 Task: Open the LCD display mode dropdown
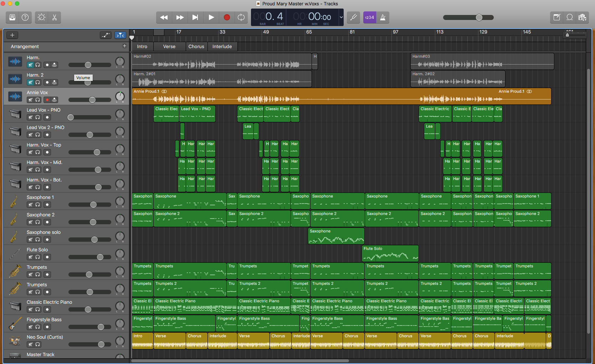coord(341,17)
